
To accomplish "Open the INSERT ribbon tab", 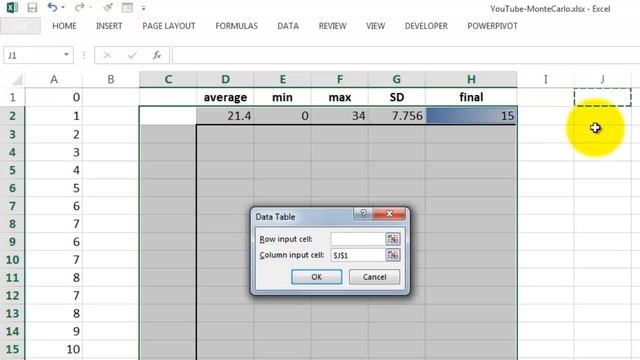I will [x=109, y=26].
